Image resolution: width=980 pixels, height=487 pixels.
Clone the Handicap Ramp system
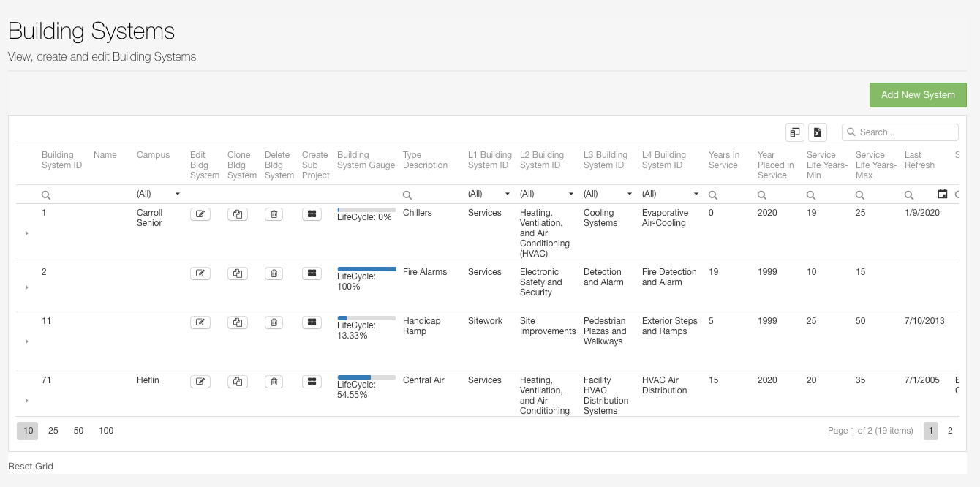(x=237, y=322)
